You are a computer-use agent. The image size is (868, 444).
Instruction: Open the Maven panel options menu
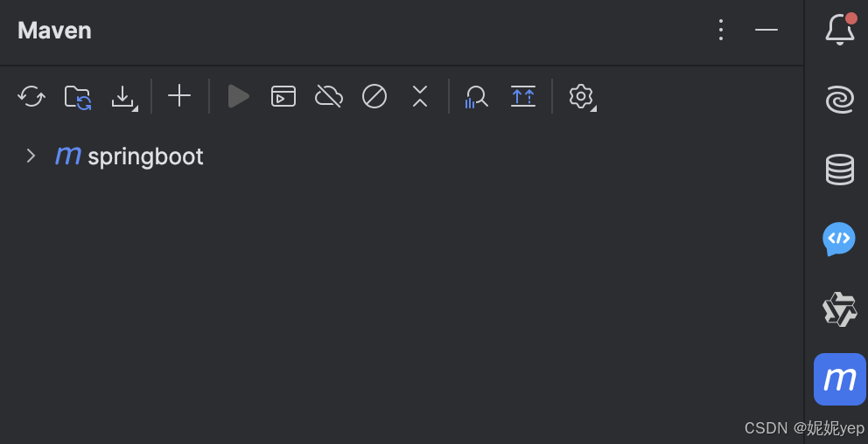click(x=721, y=30)
